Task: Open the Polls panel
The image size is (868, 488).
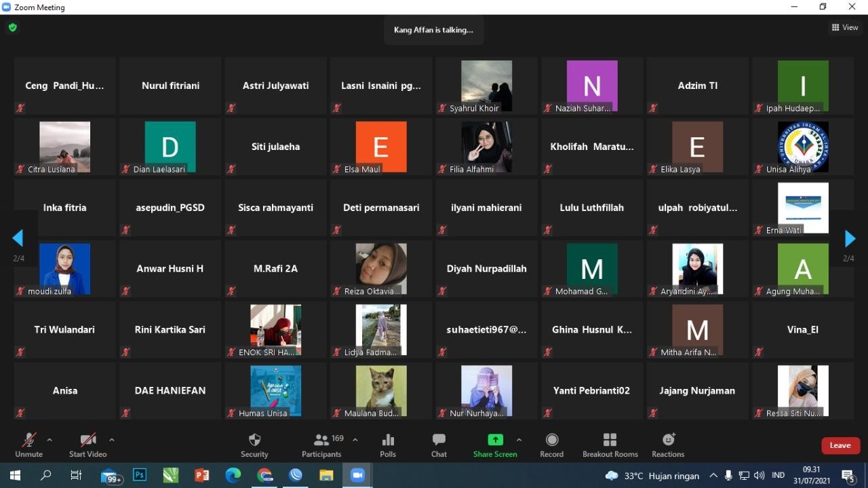Action: click(388, 445)
